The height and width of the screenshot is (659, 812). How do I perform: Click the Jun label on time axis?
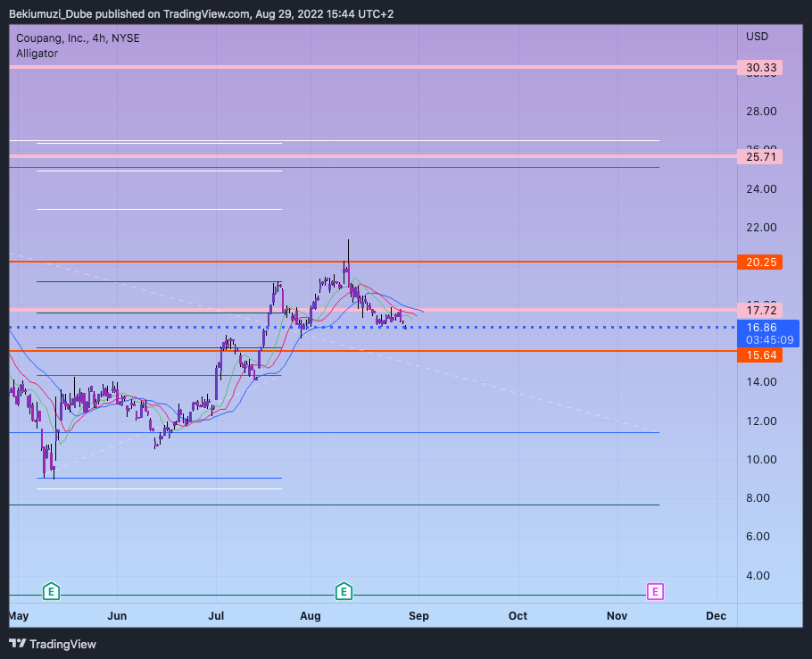coord(117,615)
